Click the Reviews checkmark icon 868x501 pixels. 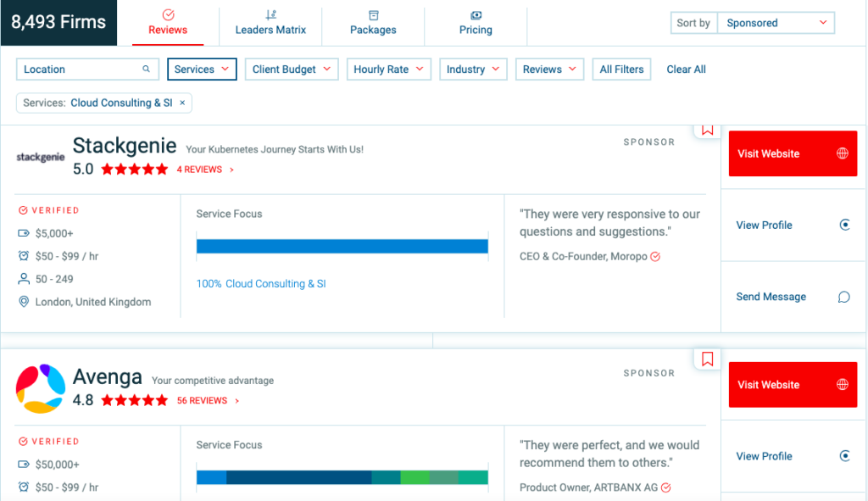[x=169, y=14]
